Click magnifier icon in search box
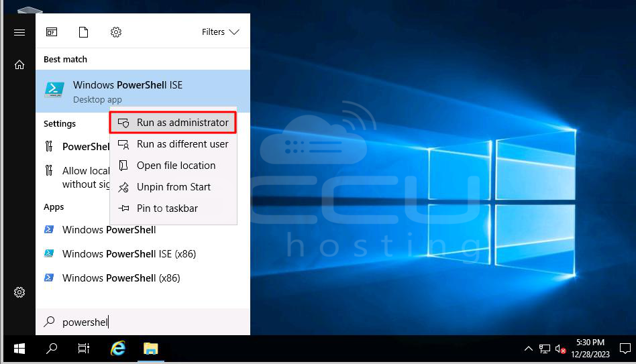The height and width of the screenshot is (364, 636). (49, 322)
